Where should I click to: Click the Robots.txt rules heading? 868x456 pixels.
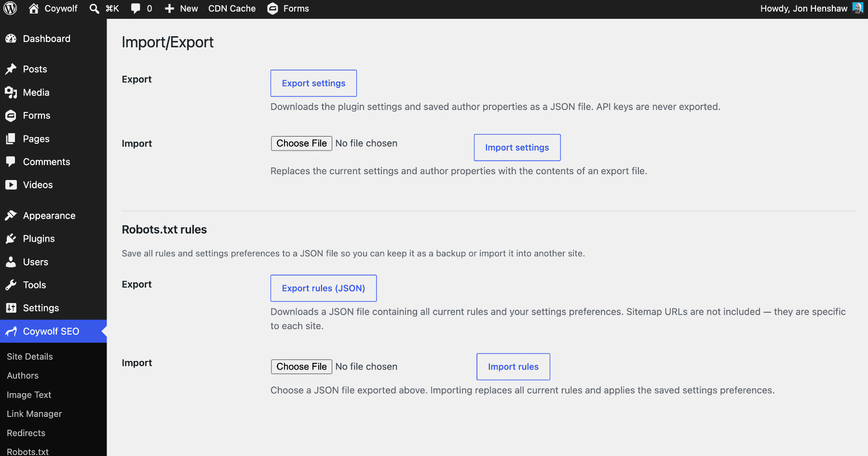(164, 230)
